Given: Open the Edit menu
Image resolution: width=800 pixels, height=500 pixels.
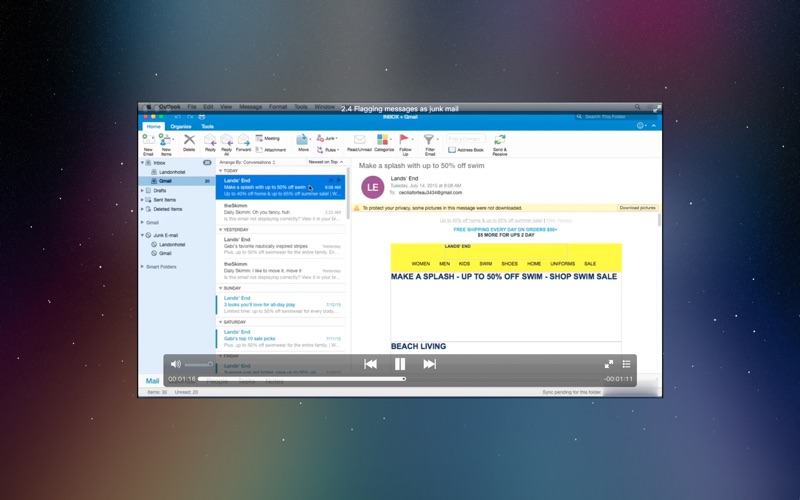Looking at the screenshot, I should coord(208,107).
